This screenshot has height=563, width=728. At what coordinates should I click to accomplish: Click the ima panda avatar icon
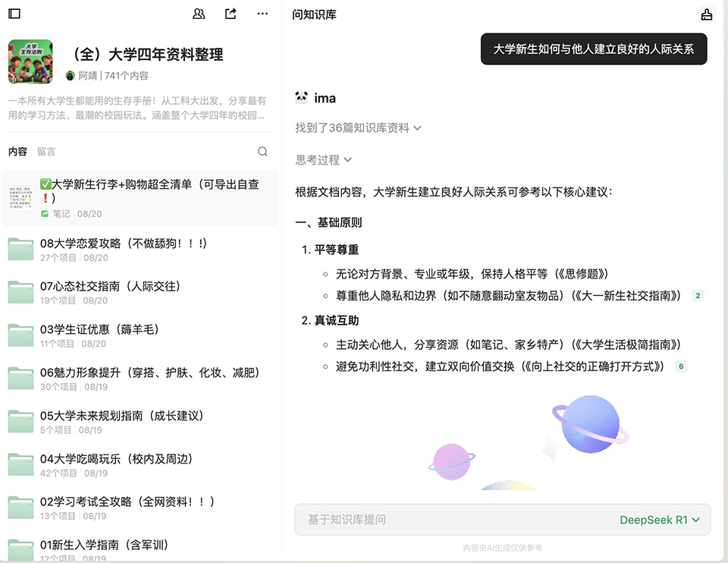tap(302, 98)
